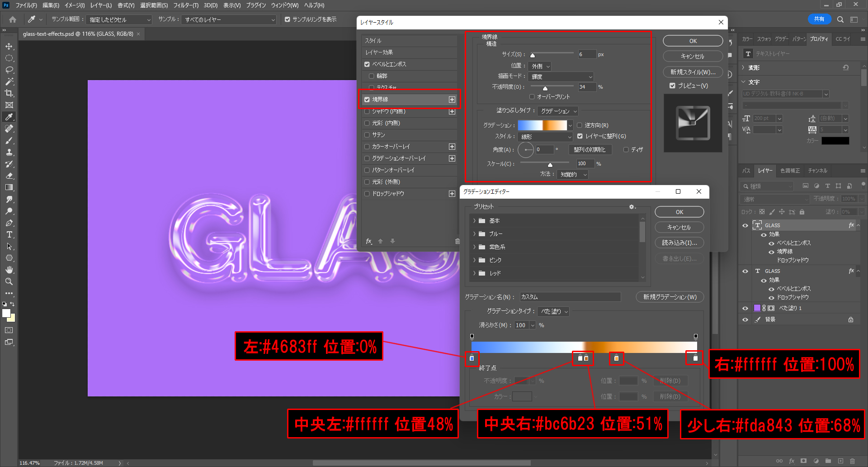This screenshot has width=868, height=467.
Task: Open the グラデーションタイプ dropdown
Action: click(x=553, y=311)
